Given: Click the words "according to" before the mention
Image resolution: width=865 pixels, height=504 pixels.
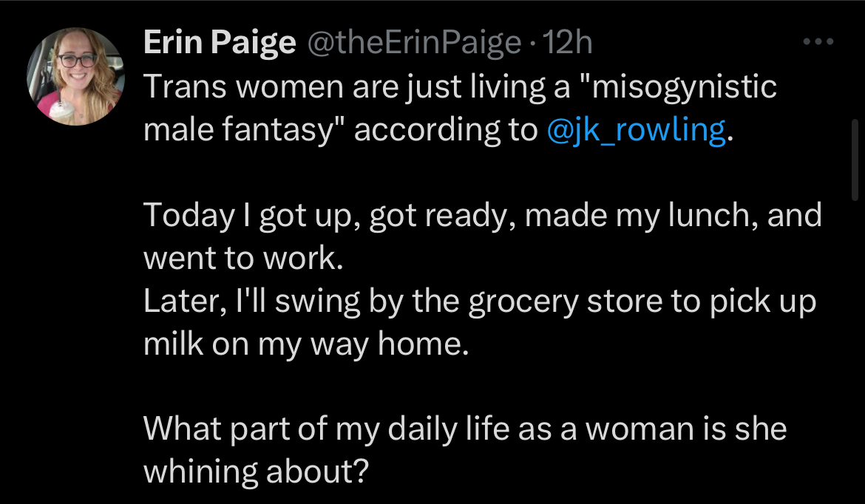Looking at the screenshot, I should [446, 132].
